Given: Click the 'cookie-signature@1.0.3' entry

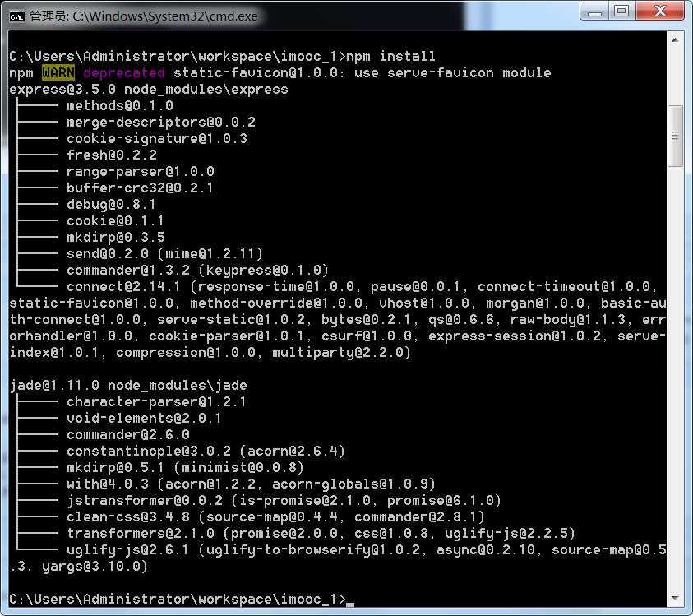Looking at the screenshot, I should 157,138.
